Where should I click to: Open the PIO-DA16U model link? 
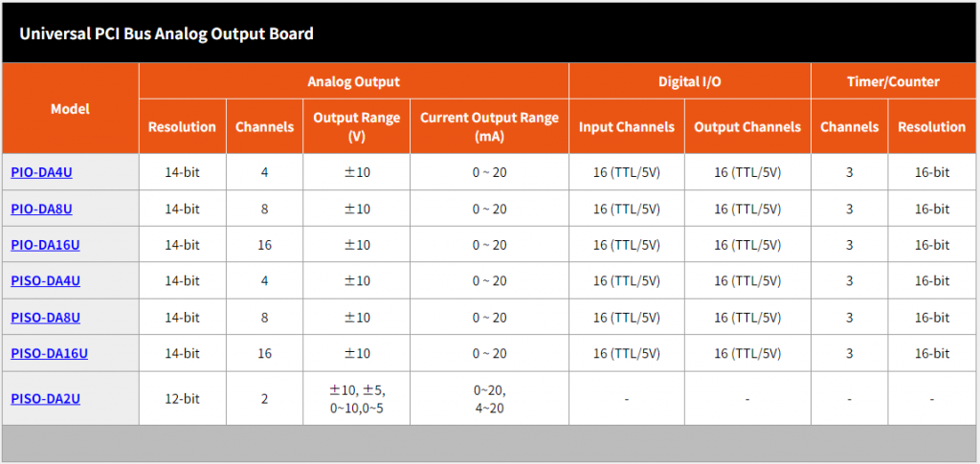[x=45, y=245]
